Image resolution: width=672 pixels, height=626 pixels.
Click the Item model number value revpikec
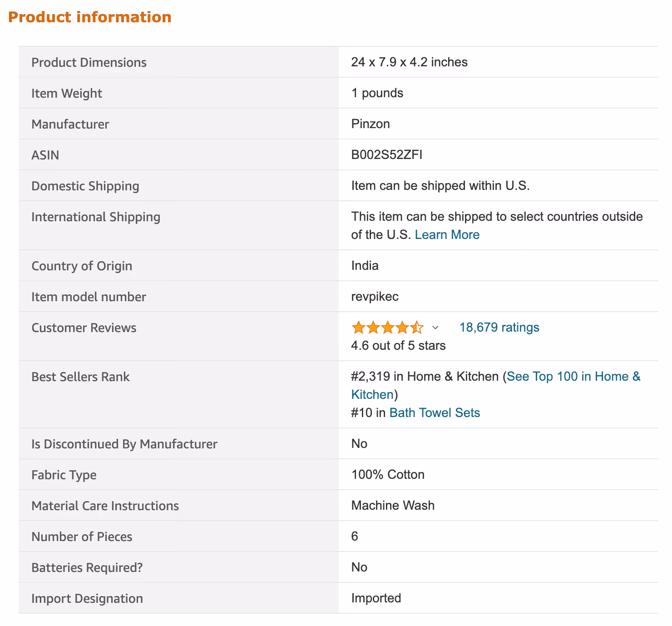(x=375, y=297)
